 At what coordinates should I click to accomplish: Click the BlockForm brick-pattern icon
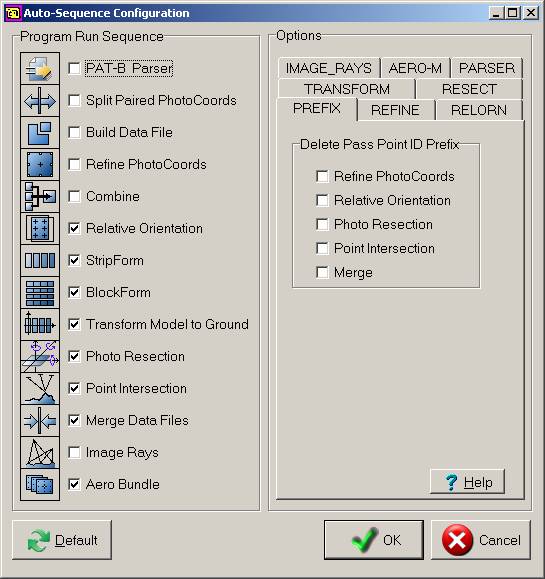point(40,292)
